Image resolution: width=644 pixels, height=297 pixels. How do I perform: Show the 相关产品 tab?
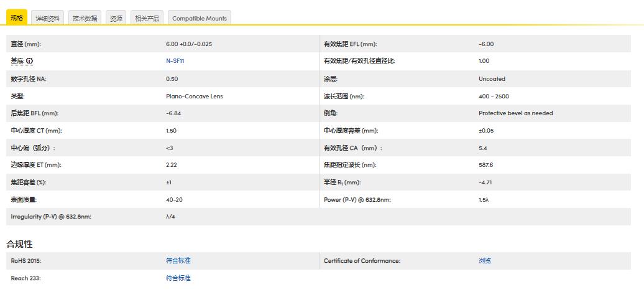147,18
